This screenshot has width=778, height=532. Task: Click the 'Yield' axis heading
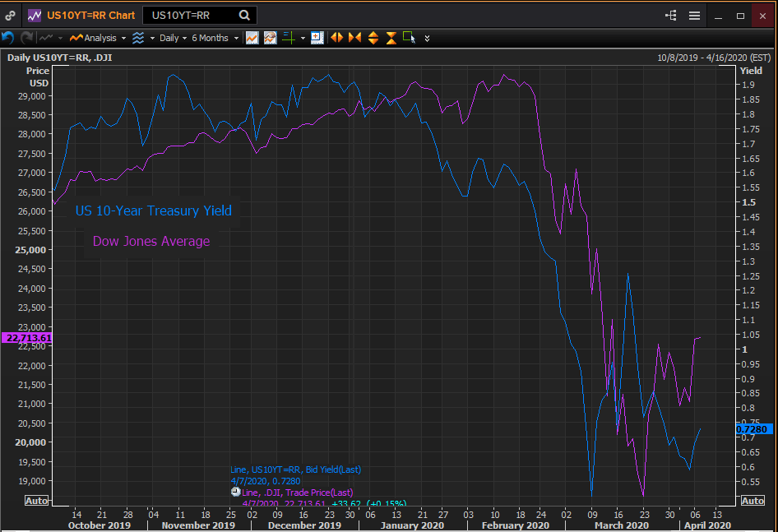pyautogui.click(x=751, y=71)
